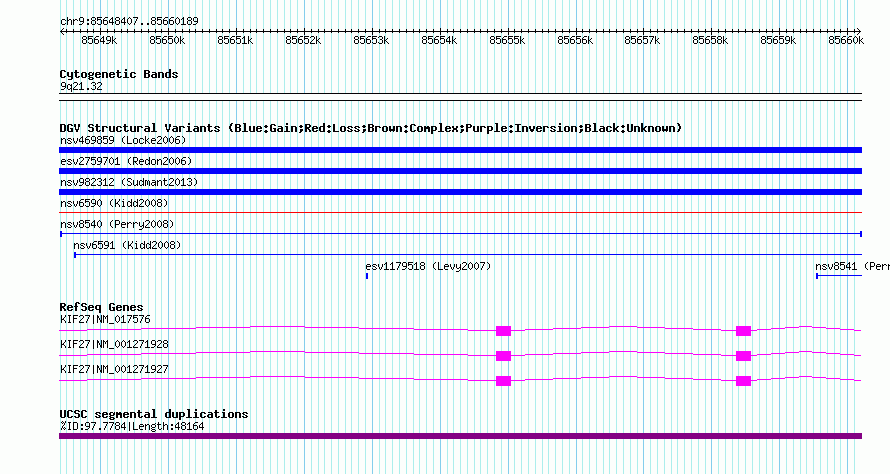The width and height of the screenshot is (890, 474).
Task: Click the nsv469859 (Locke2006) blue gain bar
Action: [x=460, y=150]
